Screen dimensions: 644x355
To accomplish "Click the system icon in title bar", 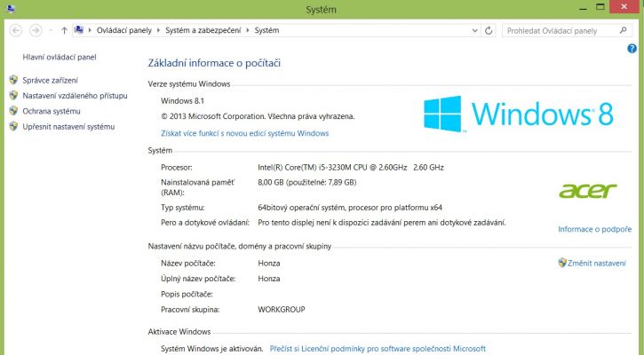I will [x=11, y=8].
